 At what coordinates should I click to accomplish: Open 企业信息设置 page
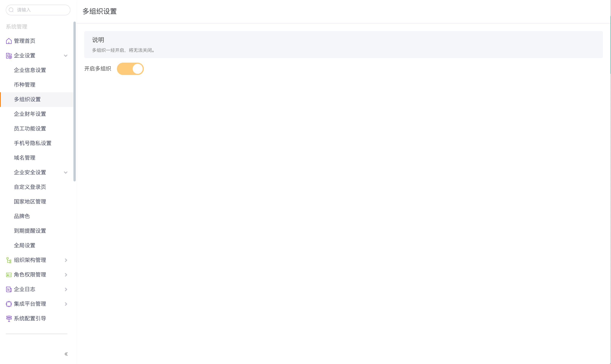[x=37, y=70]
